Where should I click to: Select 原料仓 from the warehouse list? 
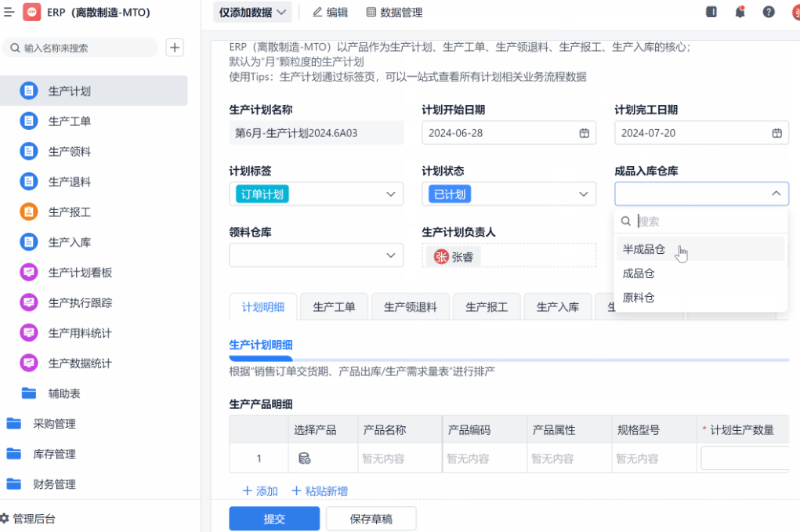click(x=700, y=298)
